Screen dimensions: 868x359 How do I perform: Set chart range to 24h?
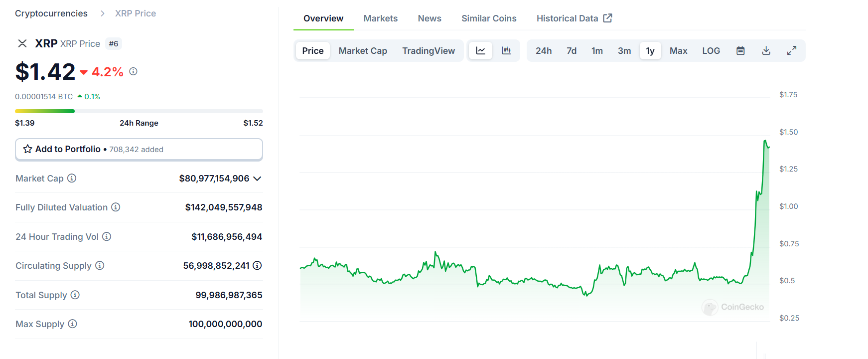pyautogui.click(x=544, y=50)
